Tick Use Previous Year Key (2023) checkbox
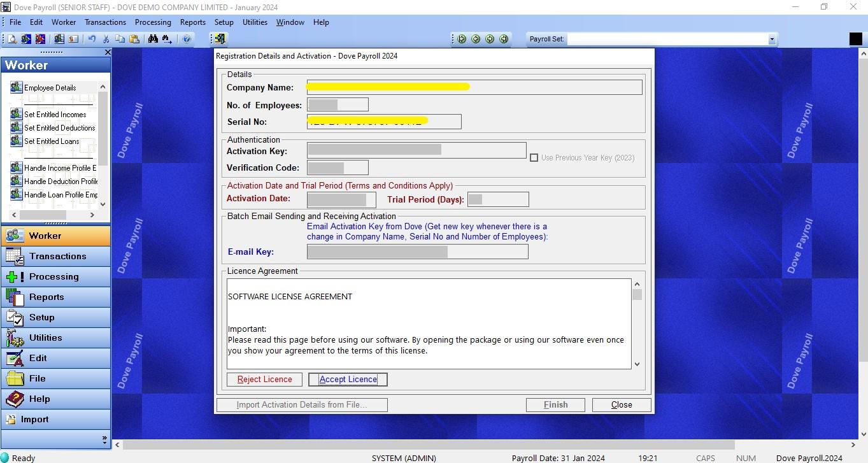 534,157
